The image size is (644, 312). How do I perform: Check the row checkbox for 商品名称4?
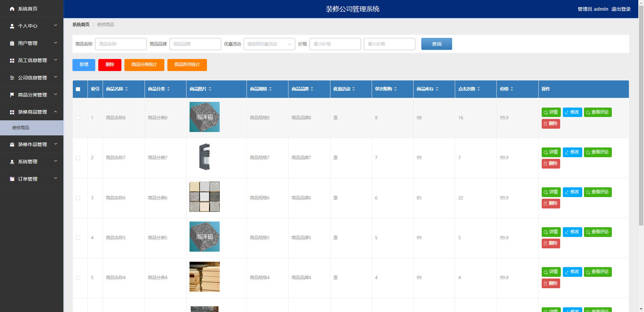pyautogui.click(x=78, y=278)
